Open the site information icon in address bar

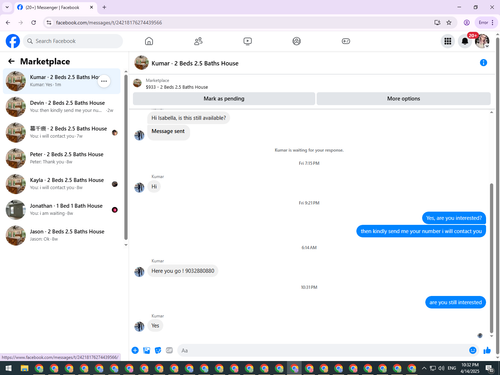click(49, 23)
